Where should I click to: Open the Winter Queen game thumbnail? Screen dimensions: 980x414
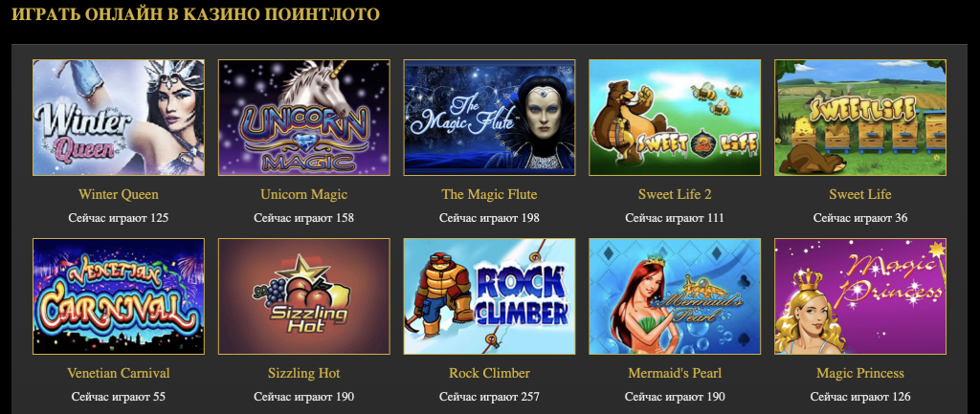click(119, 118)
